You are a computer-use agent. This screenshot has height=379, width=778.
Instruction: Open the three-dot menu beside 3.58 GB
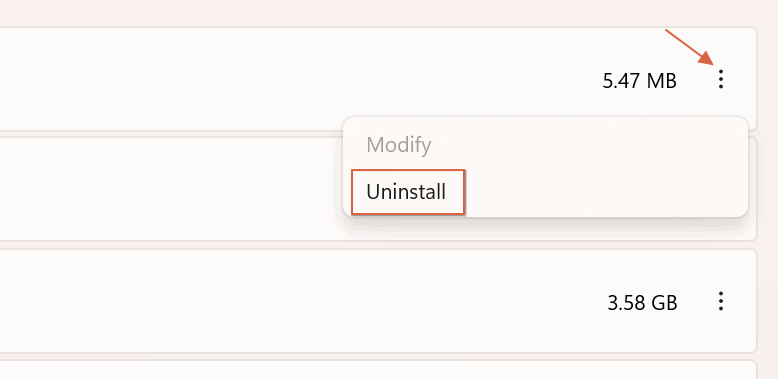pos(721,301)
